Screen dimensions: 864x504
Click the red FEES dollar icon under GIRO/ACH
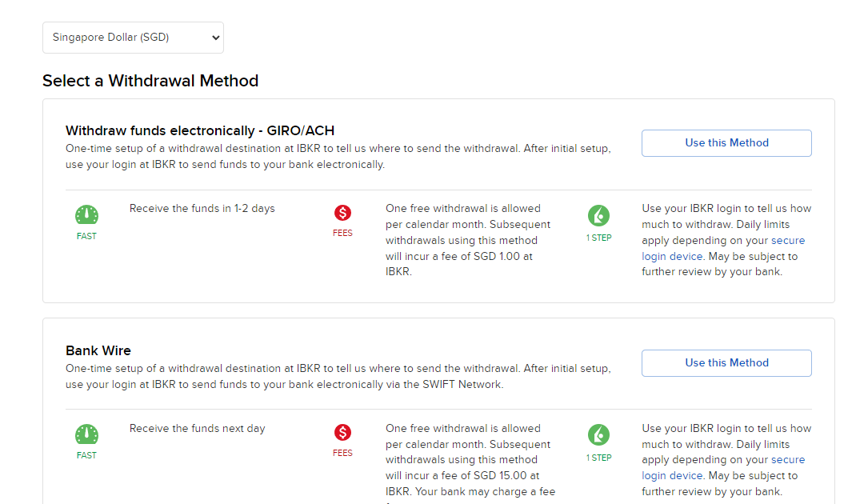[x=342, y=214]
